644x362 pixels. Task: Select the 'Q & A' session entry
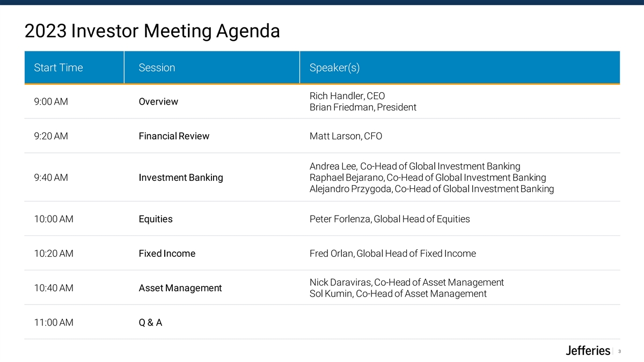coord(150,323)
